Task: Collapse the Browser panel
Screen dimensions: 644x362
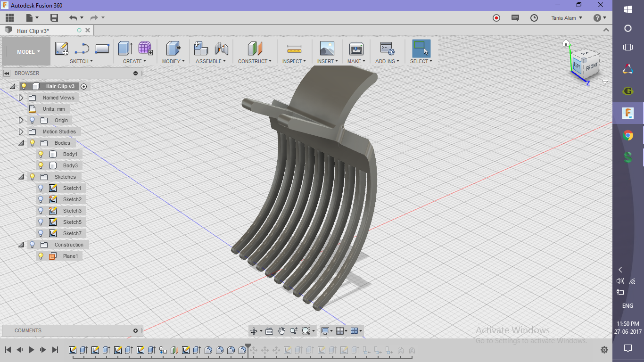Action: coord(7,73)
